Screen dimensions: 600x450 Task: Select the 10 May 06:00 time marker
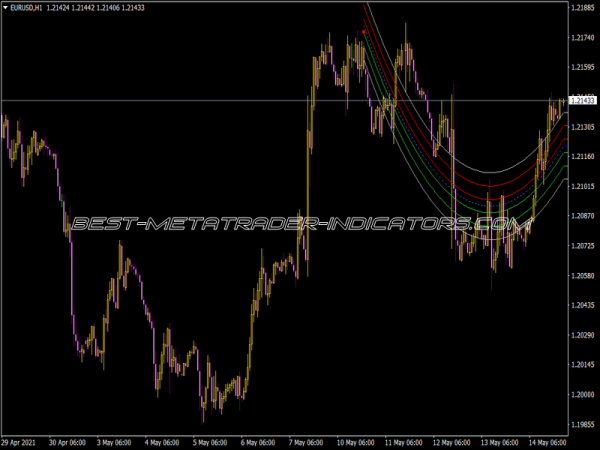353,441
